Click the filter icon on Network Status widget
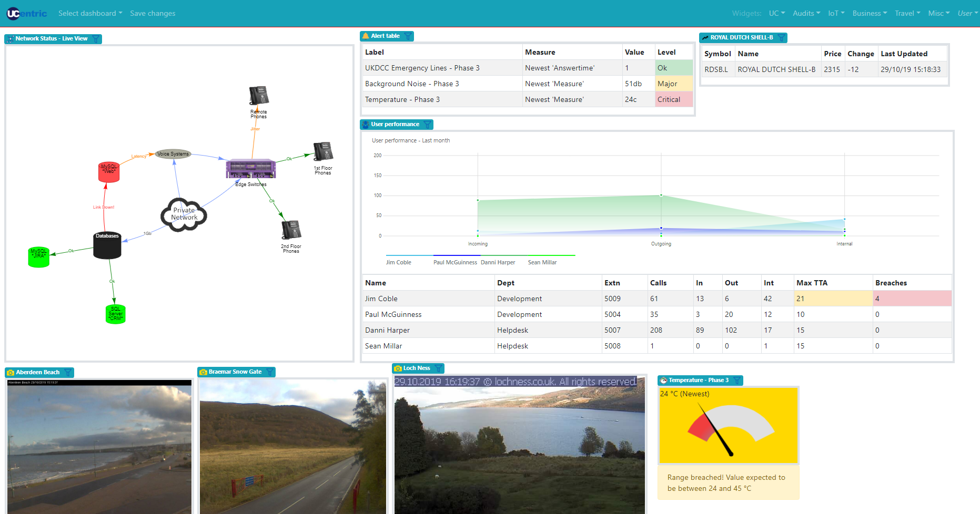 [x=96, y=38]
